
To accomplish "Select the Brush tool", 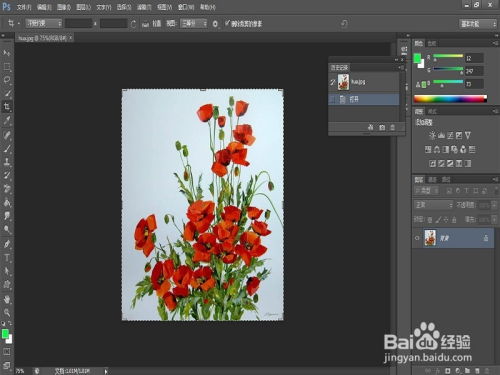I will pos(7,148).
